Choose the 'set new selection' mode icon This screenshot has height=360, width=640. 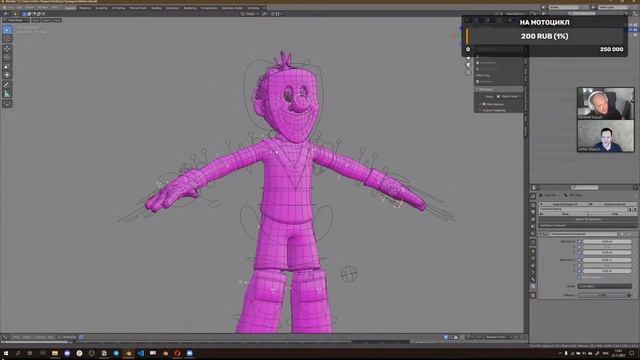[x=24, y=14]
